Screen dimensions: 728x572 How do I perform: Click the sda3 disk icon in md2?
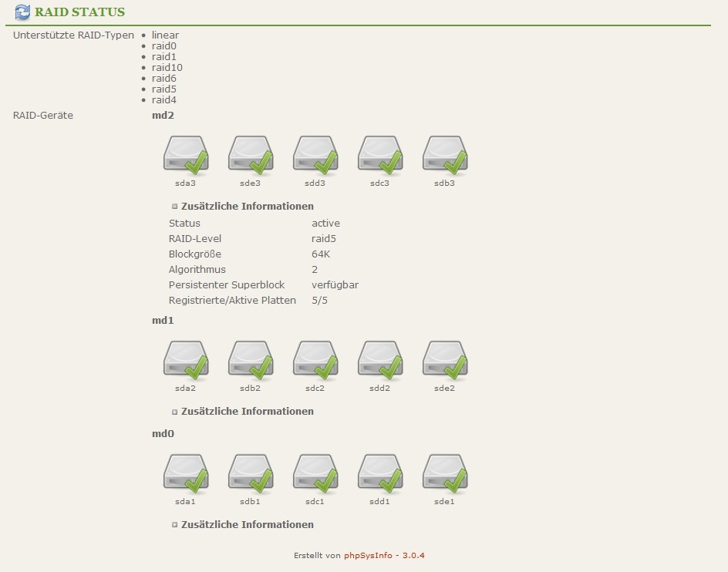tap(186, 155)
